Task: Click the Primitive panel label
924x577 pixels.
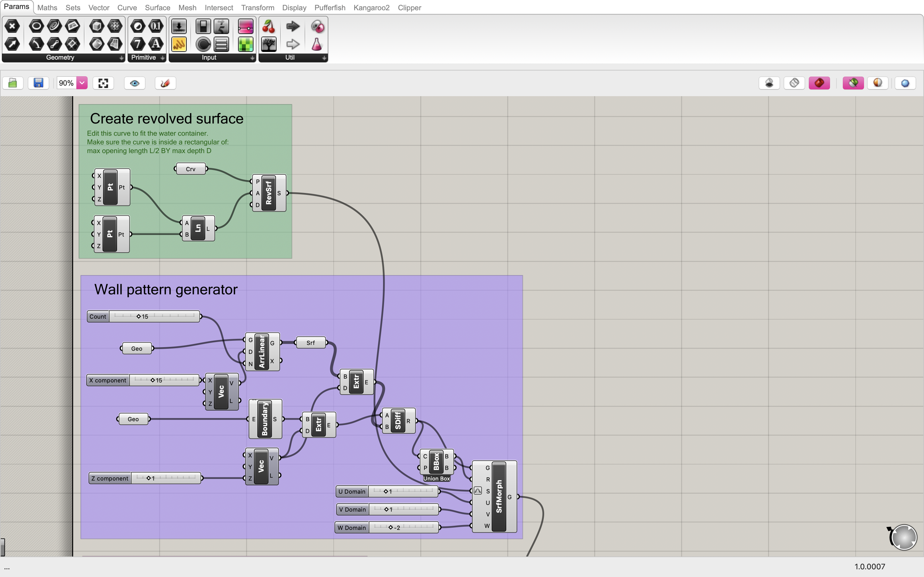Action: 143,58
